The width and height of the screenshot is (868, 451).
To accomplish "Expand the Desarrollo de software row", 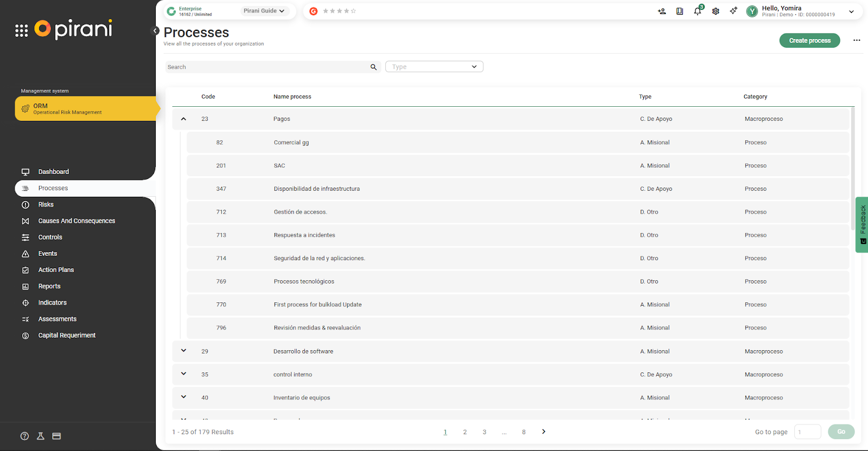I will pos(183,351).
